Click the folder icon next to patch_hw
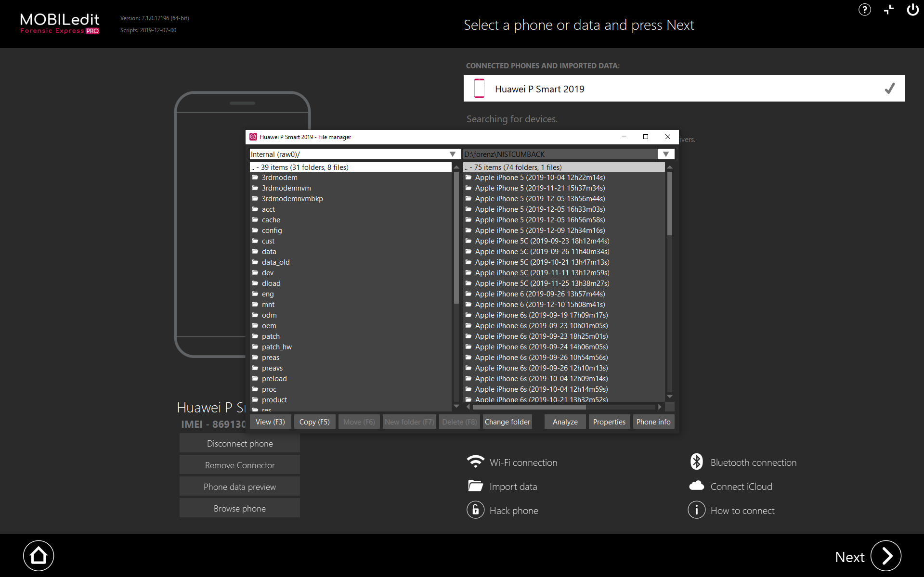 [x=255, y=347]
